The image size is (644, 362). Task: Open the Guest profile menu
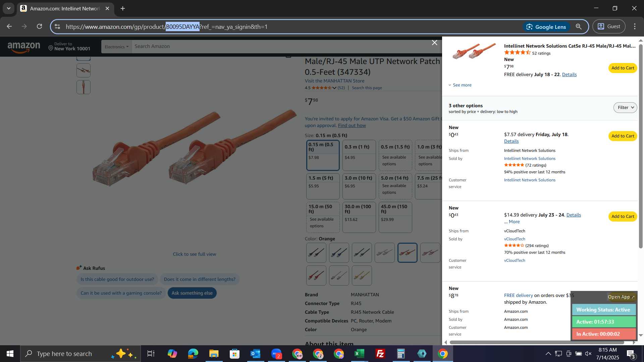tap(609, 26)
